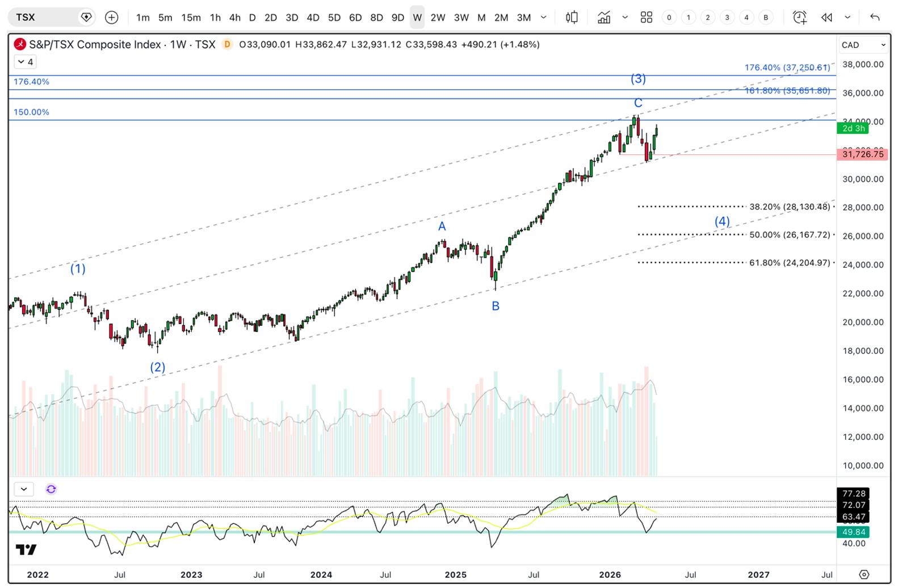Load chart layout slot 0
The width and height of the screenshot is (898, 588).
(x=669, y=18)
